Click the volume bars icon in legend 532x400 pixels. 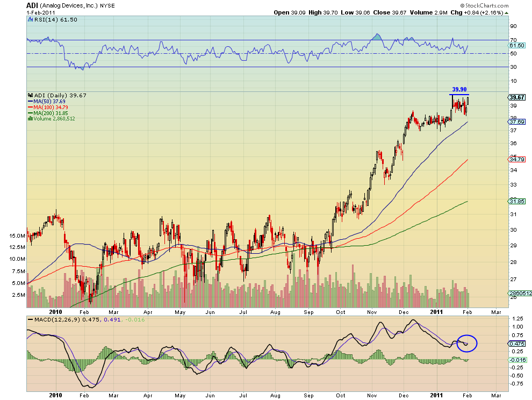coord(31,119)
